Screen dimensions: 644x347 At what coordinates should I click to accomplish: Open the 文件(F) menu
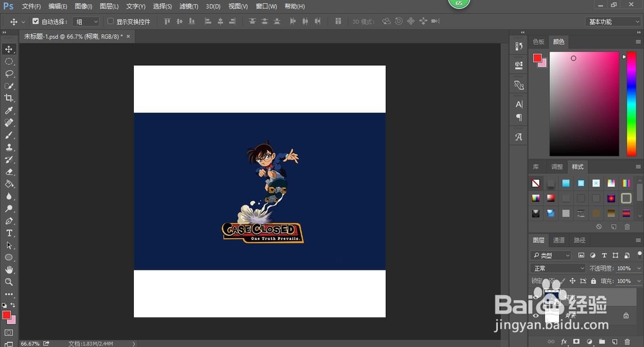point(31,6)
